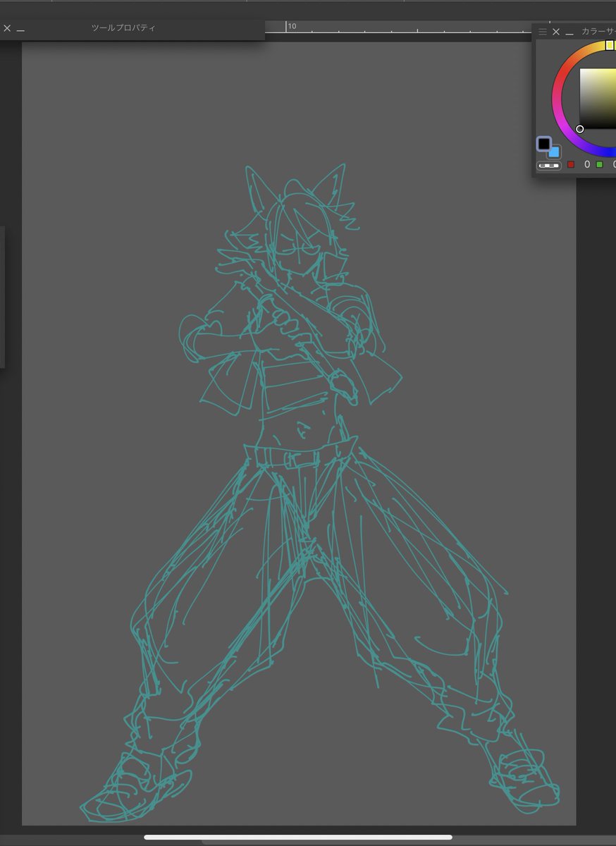Select the black main color swatch

point(544,144)
